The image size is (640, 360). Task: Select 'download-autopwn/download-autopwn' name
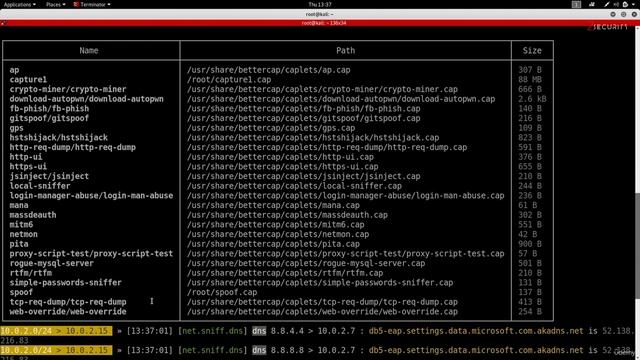(x=87, y=99)
